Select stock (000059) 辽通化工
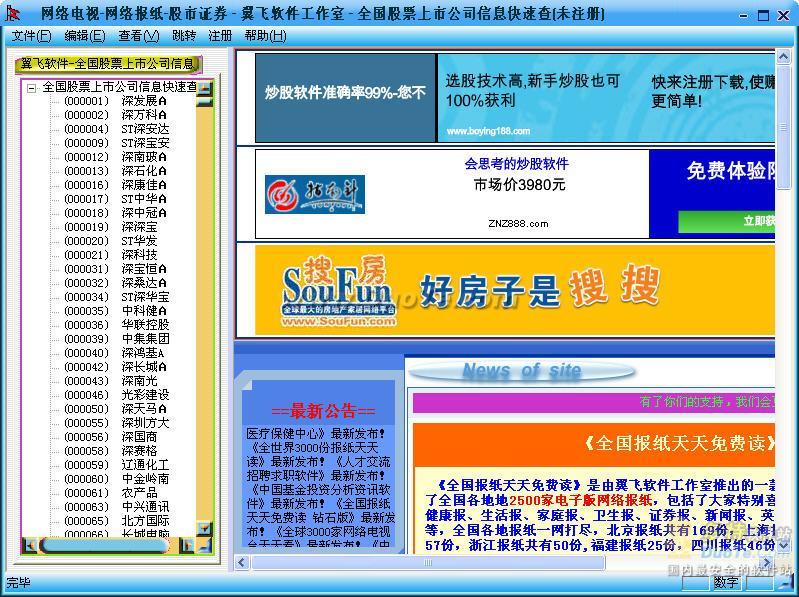799x597 pixels. coord(117,465)
